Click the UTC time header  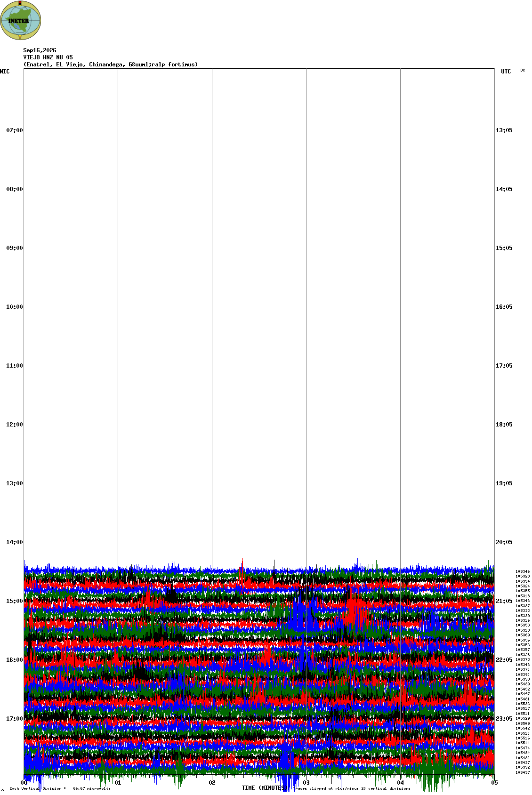[506, 72]
